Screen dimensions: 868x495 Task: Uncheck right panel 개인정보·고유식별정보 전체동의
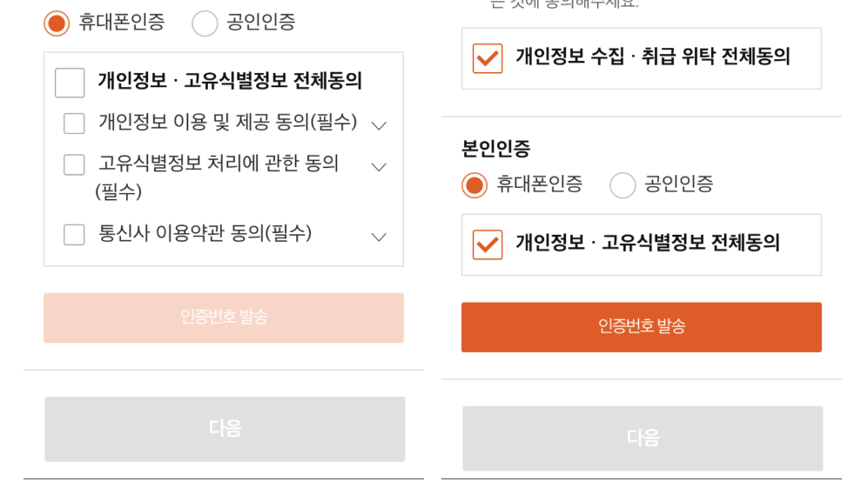point(488,244)
